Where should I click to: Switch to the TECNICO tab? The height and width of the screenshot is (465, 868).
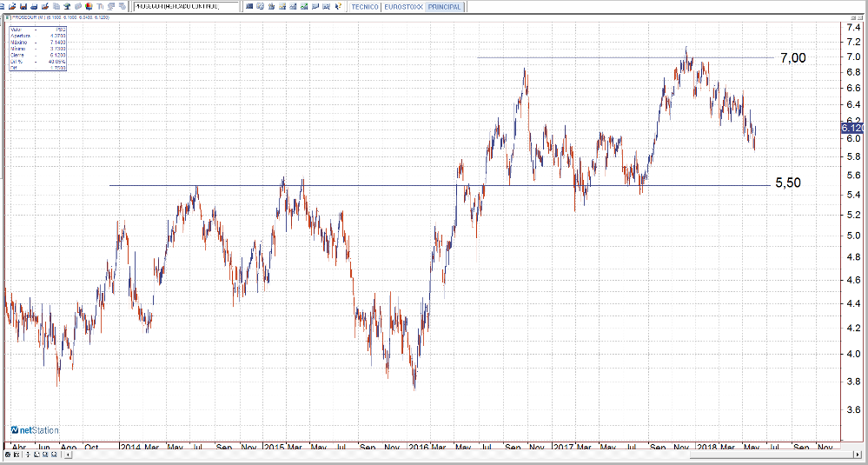pos(363,6)
